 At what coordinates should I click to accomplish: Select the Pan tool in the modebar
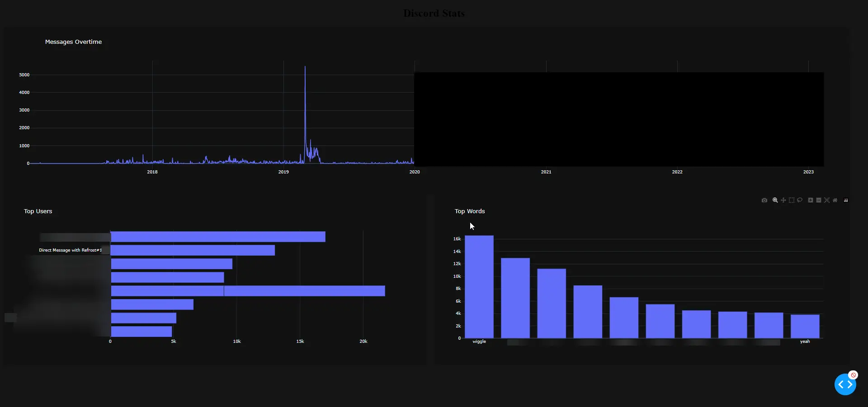[783, 200]
